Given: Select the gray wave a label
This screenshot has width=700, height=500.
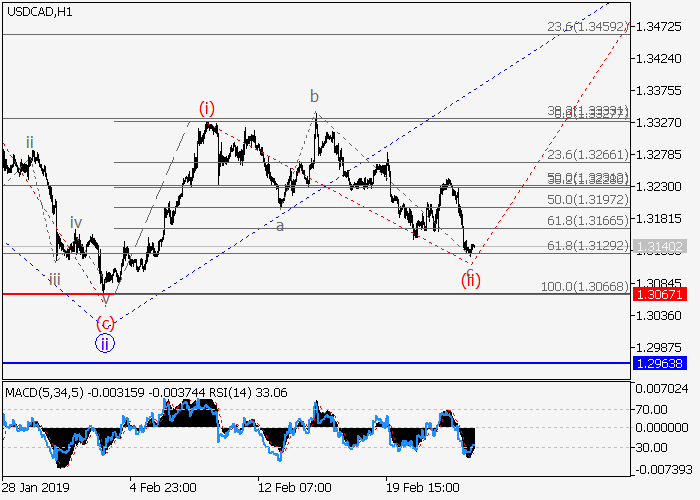Looking at the screenshot, I should click(280, 226).
